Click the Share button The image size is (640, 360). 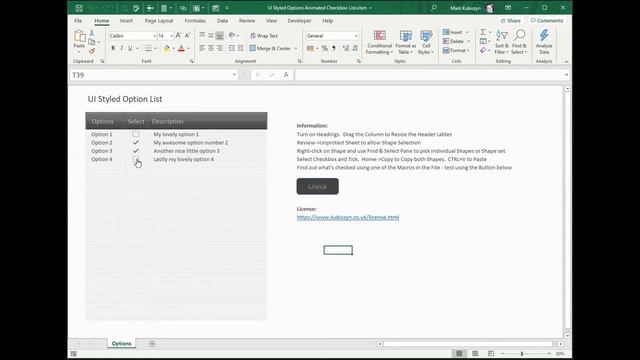point(511,20)
